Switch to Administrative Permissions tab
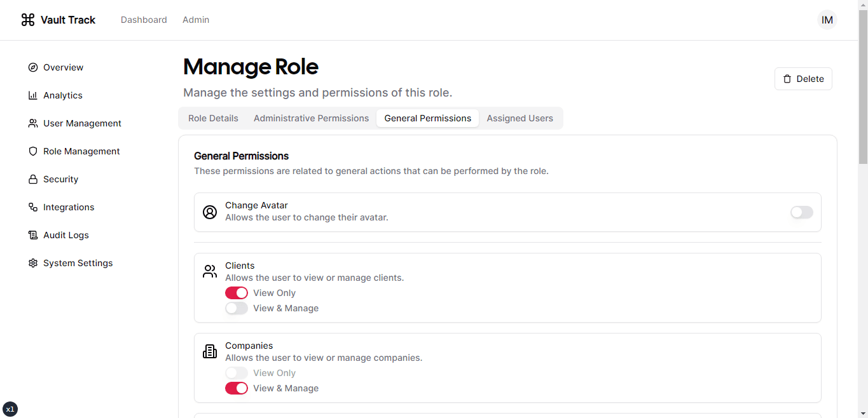The image size is (868, 418). (x=311, y=118)
